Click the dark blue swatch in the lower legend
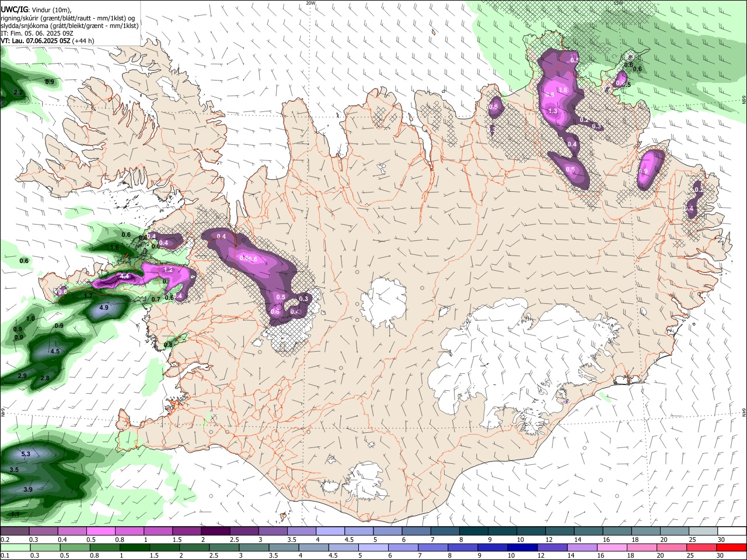The width and height of the screenshot is (747, 560). coord(522,547)
